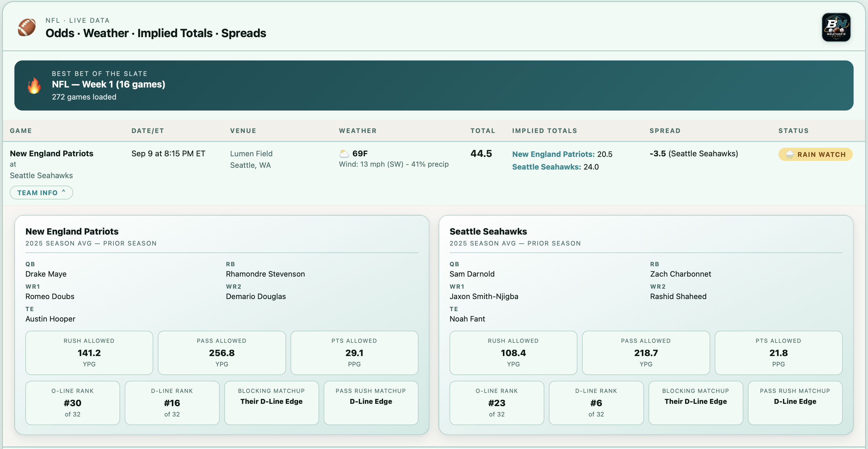Select New England Patriots in the game row
This screenshot has width=868, height=449.
52,154
